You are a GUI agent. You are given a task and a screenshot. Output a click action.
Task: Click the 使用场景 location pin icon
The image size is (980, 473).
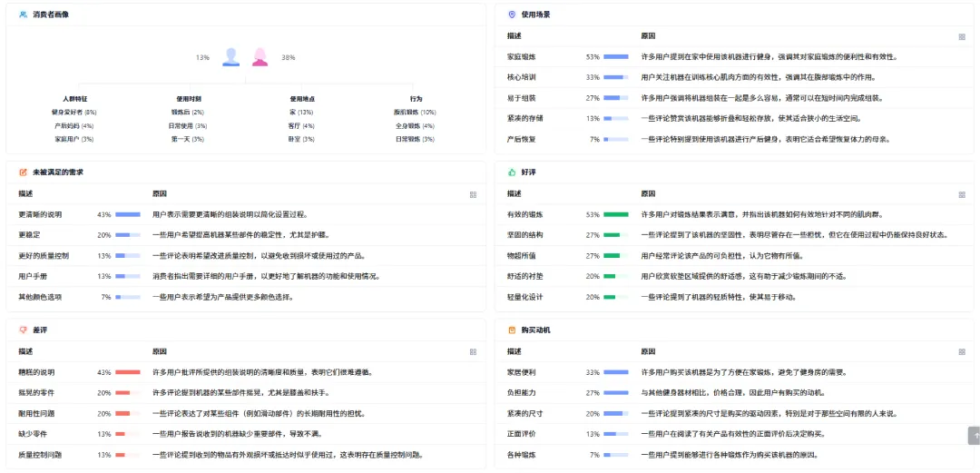click(513, 15)
